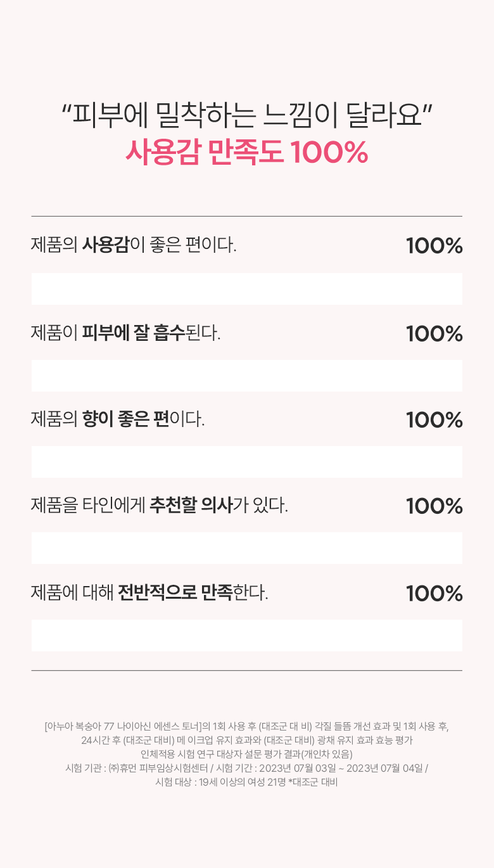This screenshot has height=868, width=494.
Task: Select the '전반적으로 만족한다' statement
Action: pos(149,593)
